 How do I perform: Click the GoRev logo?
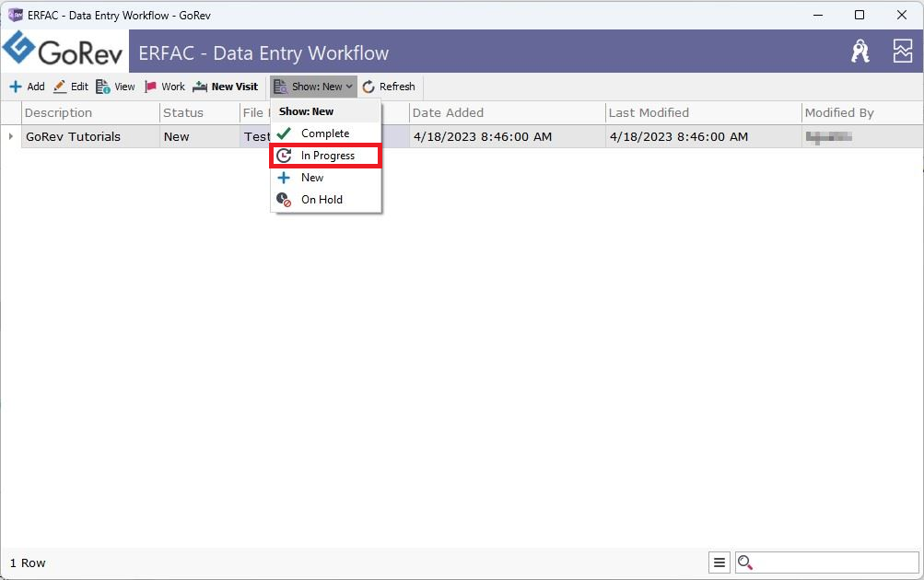coord(63,51)
